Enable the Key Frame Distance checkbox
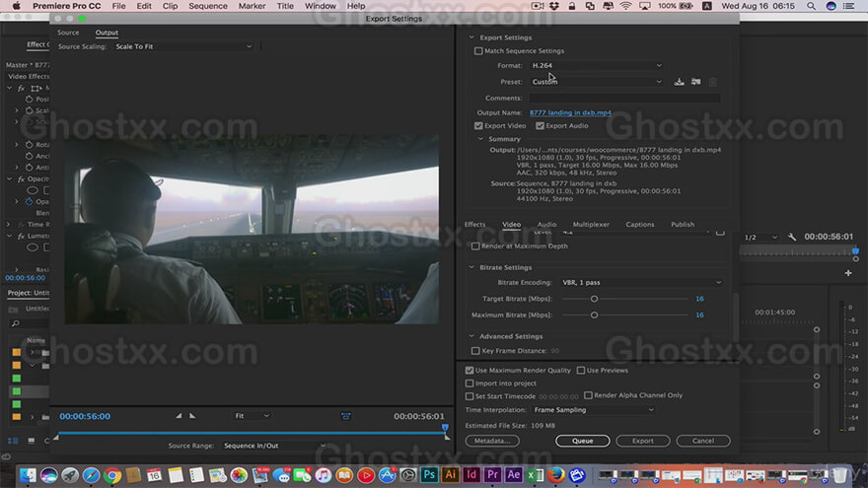Screen dimensions: 868x488 pos(475,351)
